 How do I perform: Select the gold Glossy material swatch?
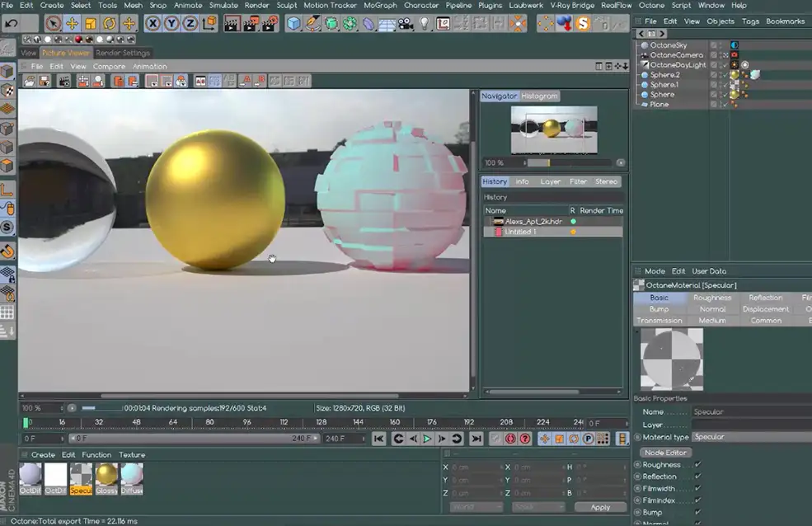(106, 479)
